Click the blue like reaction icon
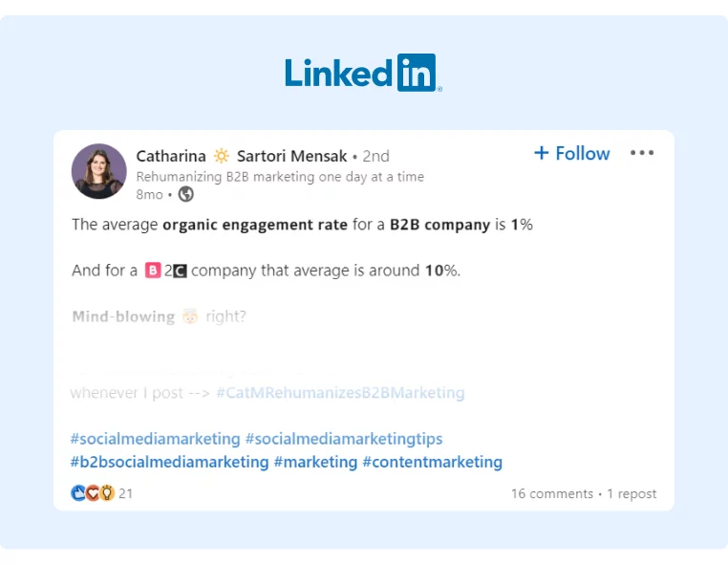The width and height of the screenshot is (728, 565). [x=78, y=493]
